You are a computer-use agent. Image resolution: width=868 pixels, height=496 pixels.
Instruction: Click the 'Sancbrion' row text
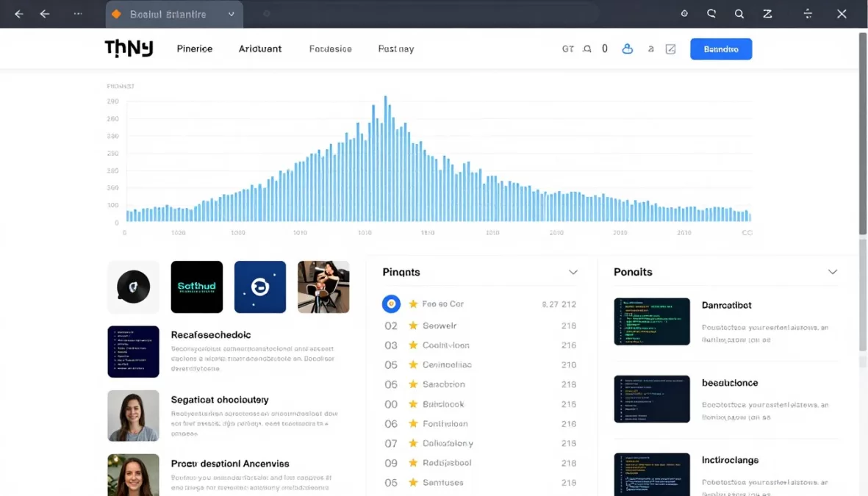[x=443, y=384]
